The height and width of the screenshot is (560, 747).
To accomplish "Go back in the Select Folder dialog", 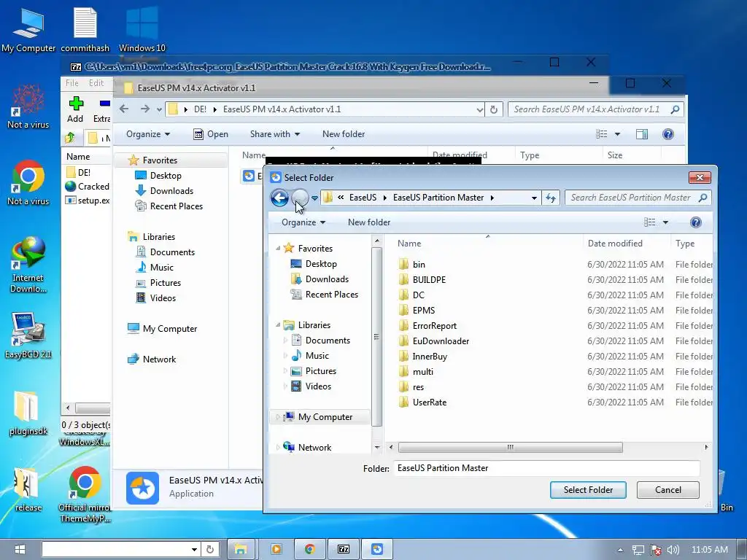I will coord(279,197).
